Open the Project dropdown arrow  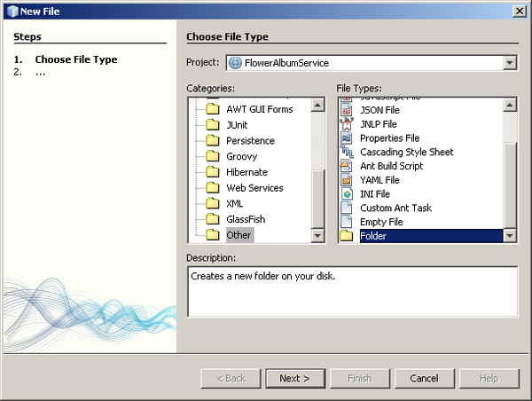click(x=509, y=63)
